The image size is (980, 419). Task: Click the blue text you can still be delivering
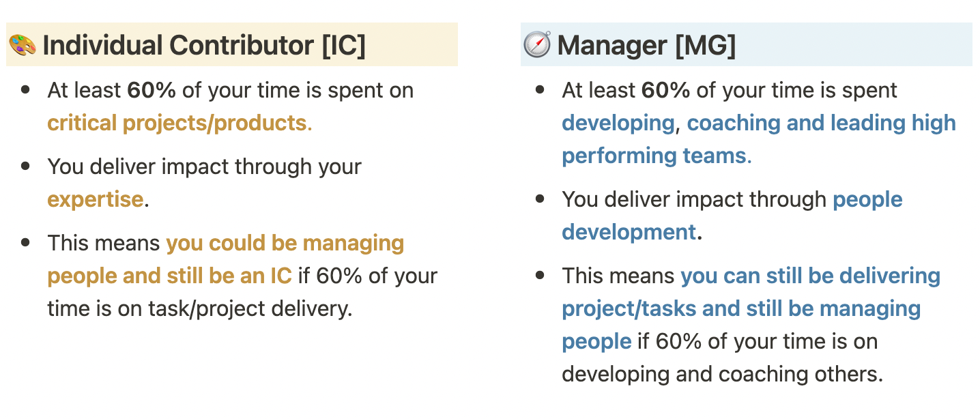pos(810,276)
